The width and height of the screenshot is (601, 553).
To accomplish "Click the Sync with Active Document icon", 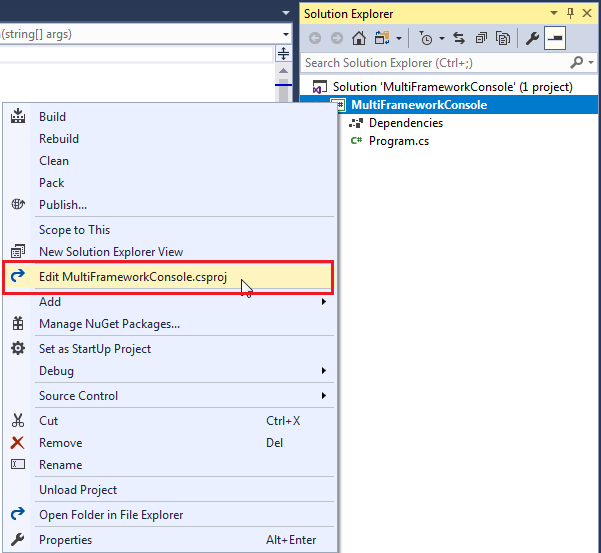I will (x=459, y=39).
